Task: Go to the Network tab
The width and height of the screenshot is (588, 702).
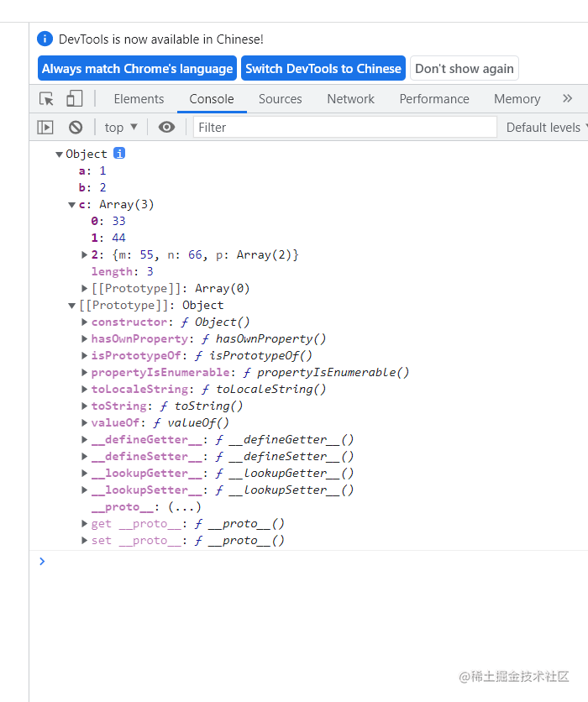Action: 350,98
